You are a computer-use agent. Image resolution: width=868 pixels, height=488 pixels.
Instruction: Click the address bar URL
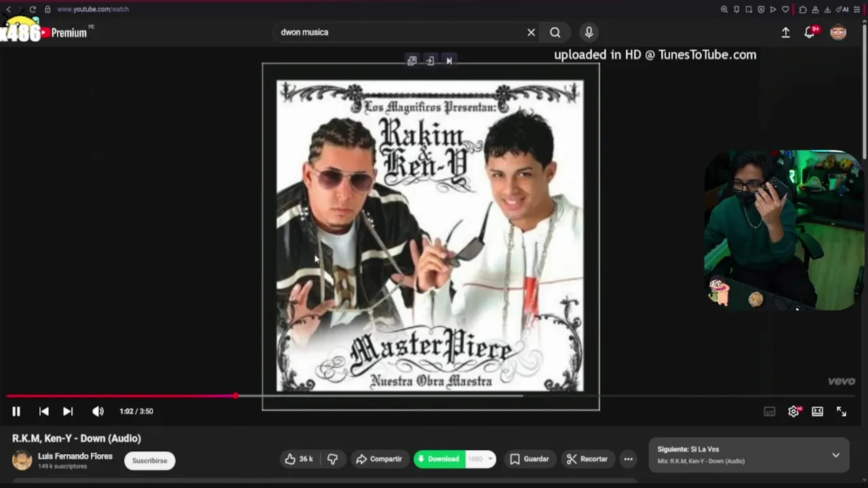[93, 9]
